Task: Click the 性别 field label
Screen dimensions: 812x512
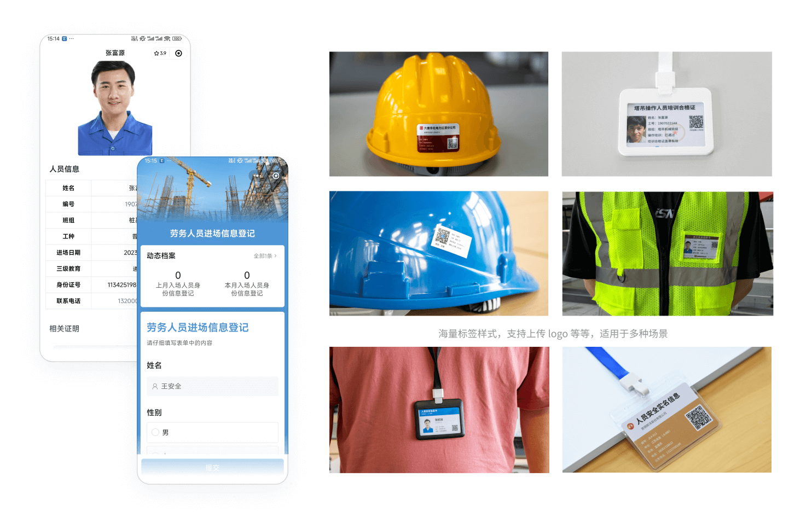Action: (x=154, y=412)
